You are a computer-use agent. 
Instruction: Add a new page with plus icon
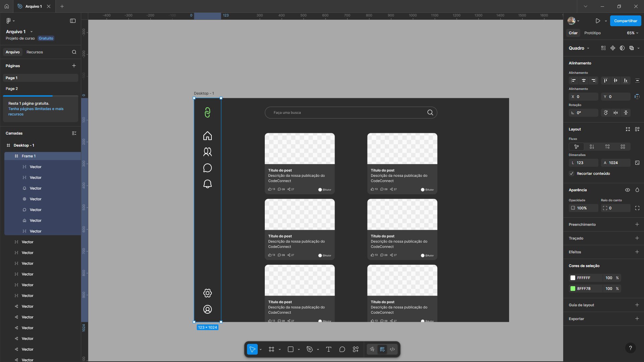pyautogui.click(x=74, y=66)
